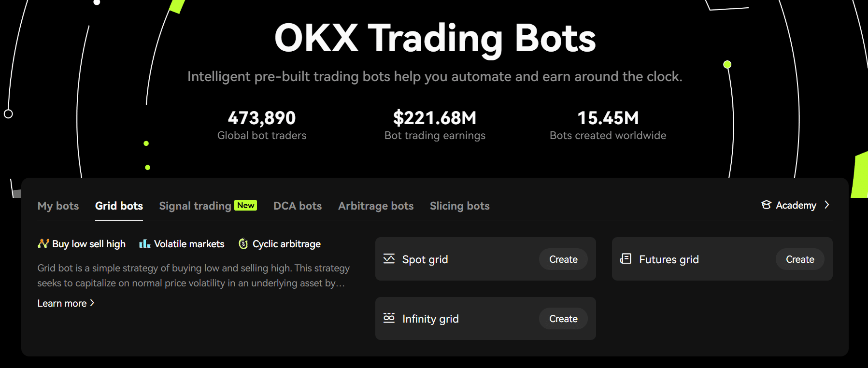This screenshot has width=868, height=368.
Task: Click the Academy graduation cap icon
Action: click(x=766, y=205)
